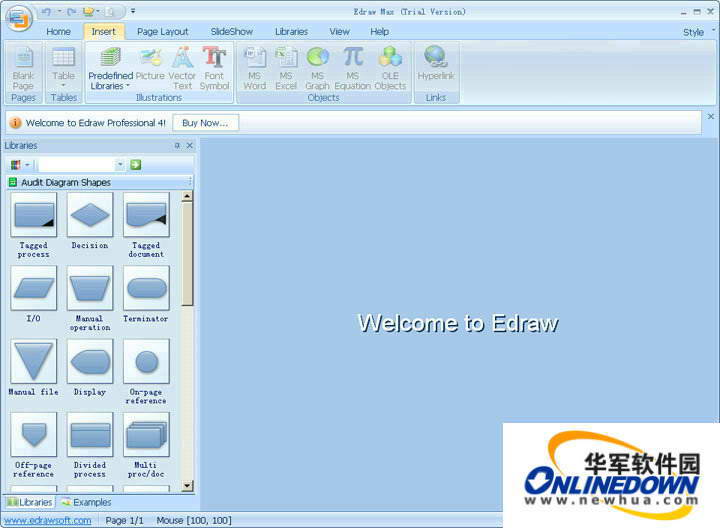Insert an MS Excel object
This screenshot has height=528, width=720.
[x=286, y=58]
